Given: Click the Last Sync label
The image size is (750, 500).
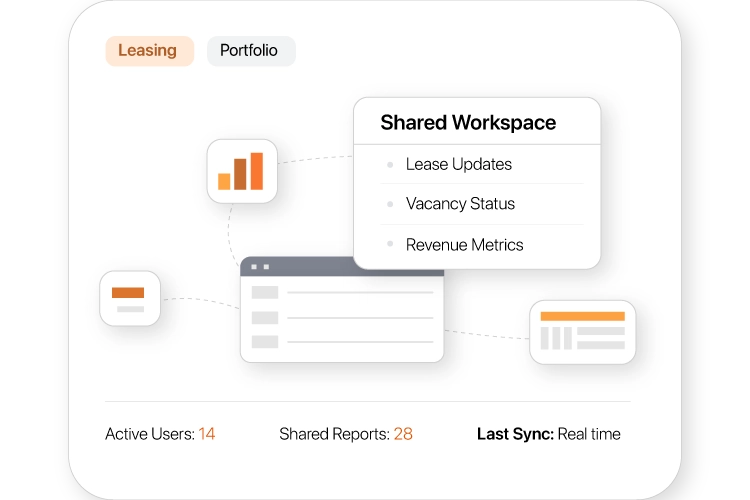Looking at the screenshot, I should pos(514,434).
